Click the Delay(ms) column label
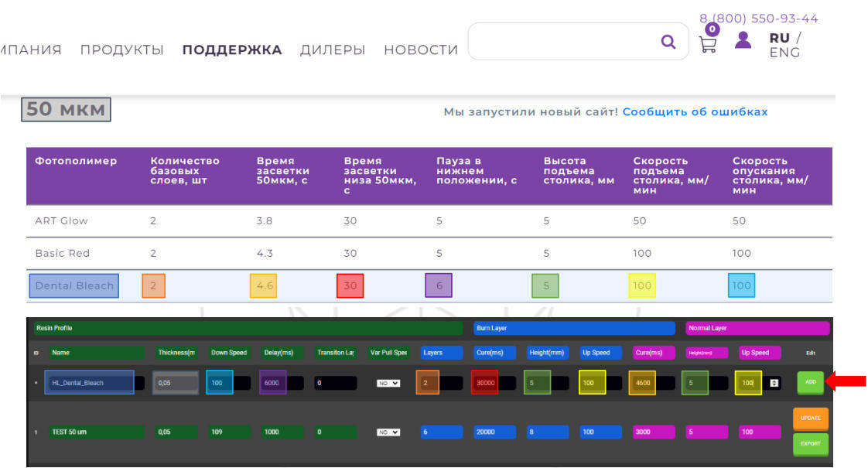 tap(282, 353)
